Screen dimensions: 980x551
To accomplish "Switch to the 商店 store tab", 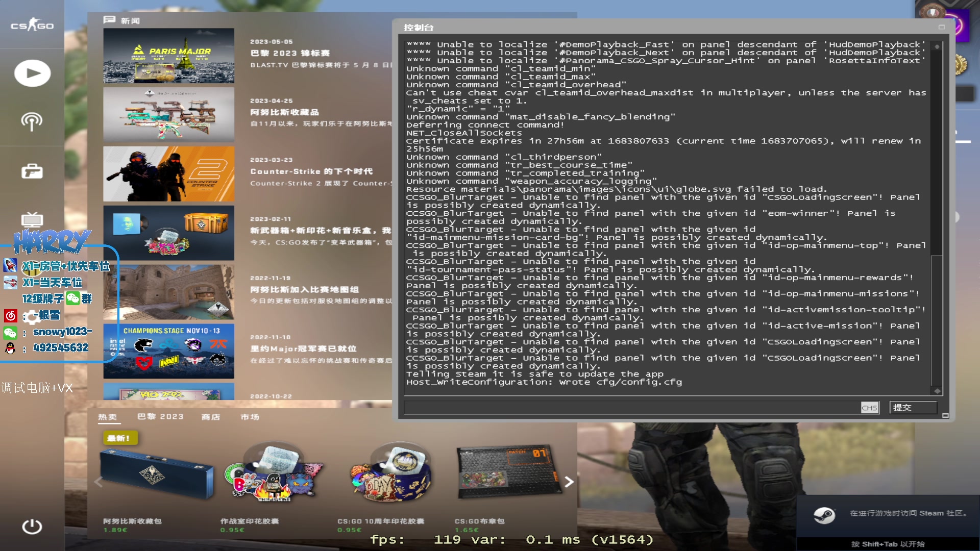I will click(211, 417).
